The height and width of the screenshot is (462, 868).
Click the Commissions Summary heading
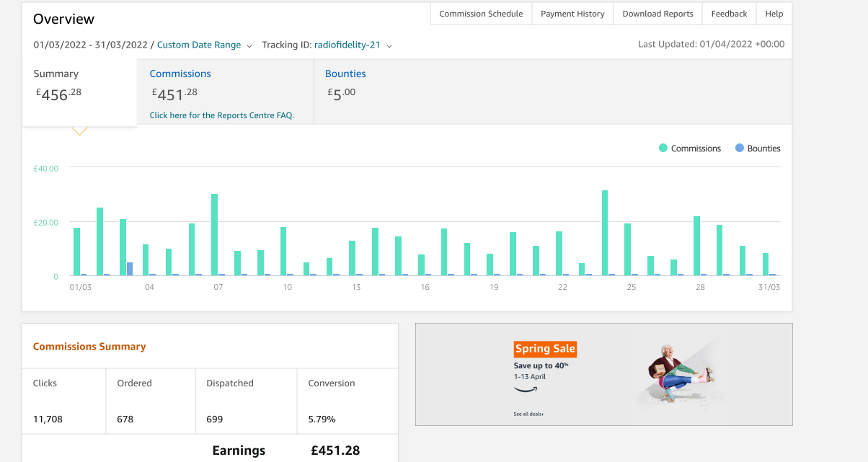[x=89, y=347]
